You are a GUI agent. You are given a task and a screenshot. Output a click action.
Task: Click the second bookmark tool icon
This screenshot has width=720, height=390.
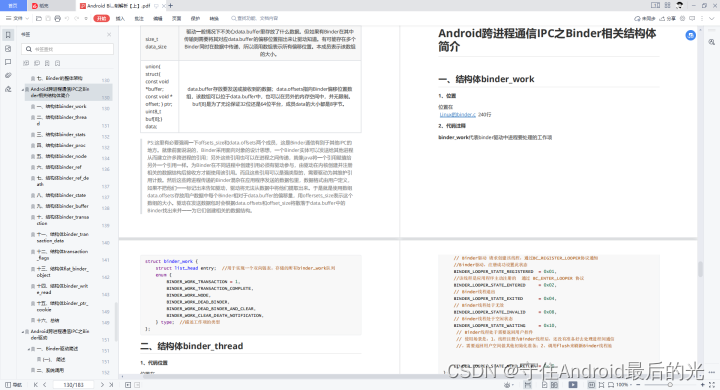coord(37,63)
